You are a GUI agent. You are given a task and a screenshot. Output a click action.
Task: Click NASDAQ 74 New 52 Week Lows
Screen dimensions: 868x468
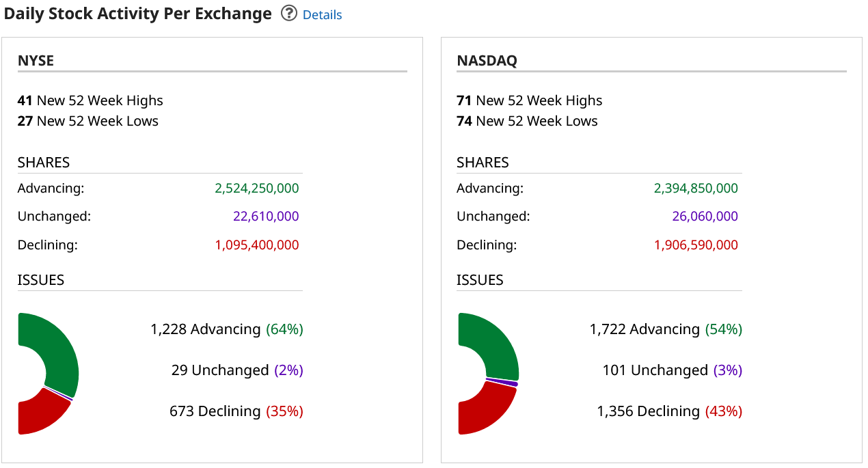point(527,121)
